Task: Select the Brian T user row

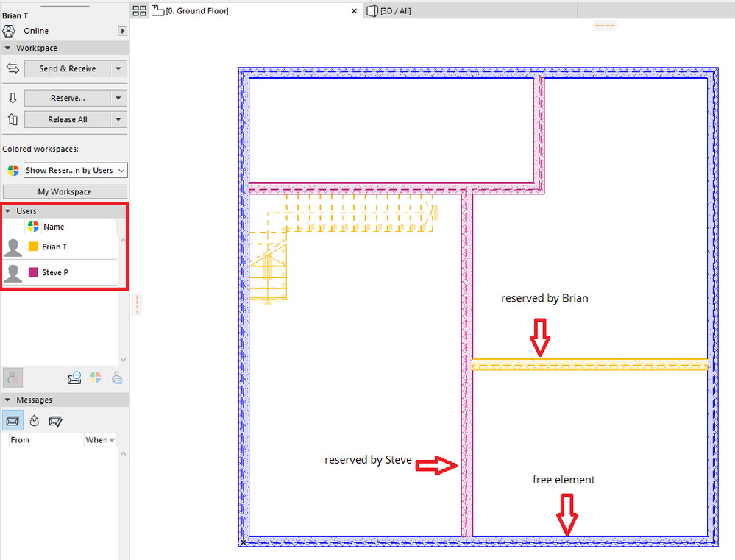Action: click(60, 247)
